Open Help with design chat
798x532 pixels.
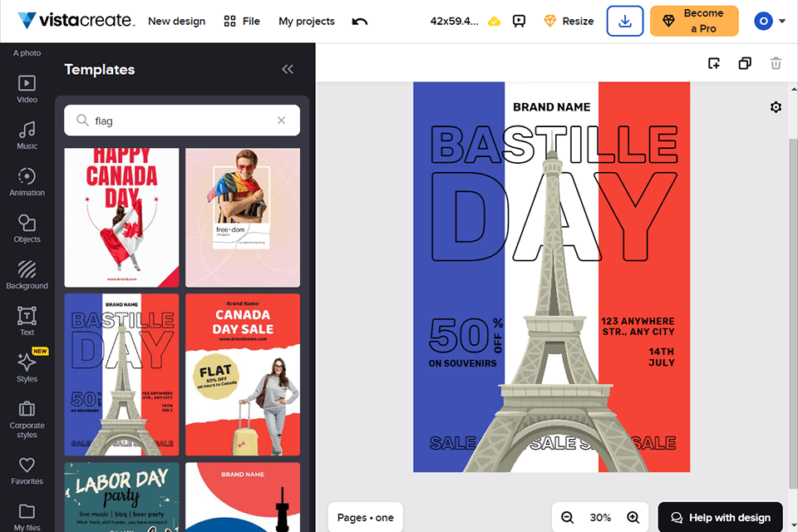[720, 517]
